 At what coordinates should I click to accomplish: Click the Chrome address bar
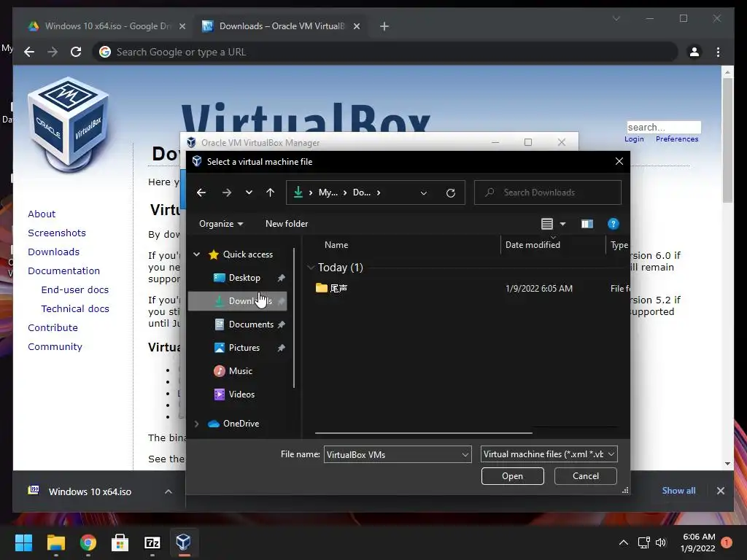coord(385,52)
